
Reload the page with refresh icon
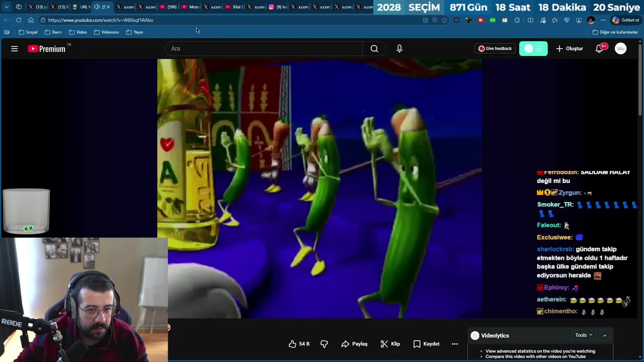pyautogui.click(x=19, y=20)
